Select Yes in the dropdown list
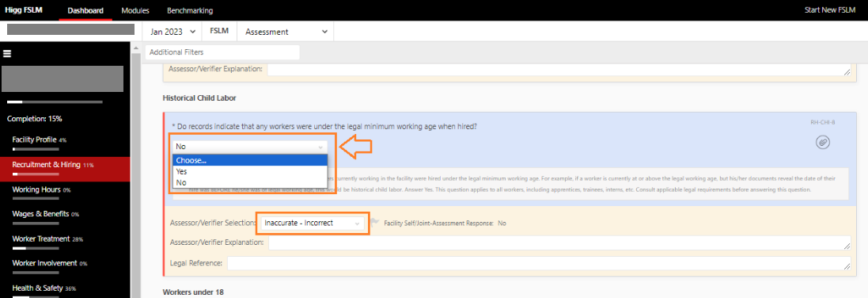Image resolution: width=868 pixels, height=298 pixels. (250, 171)
